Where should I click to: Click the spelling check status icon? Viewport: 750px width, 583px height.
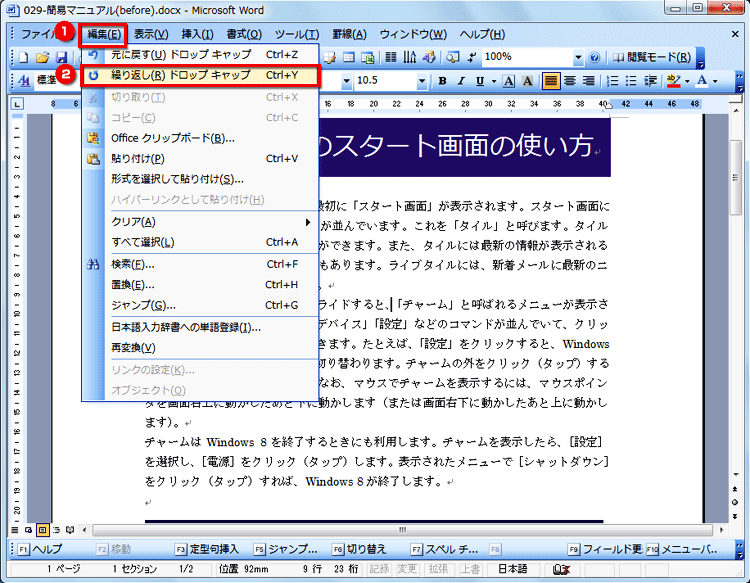pyautogui.click(x=561, y=569)
